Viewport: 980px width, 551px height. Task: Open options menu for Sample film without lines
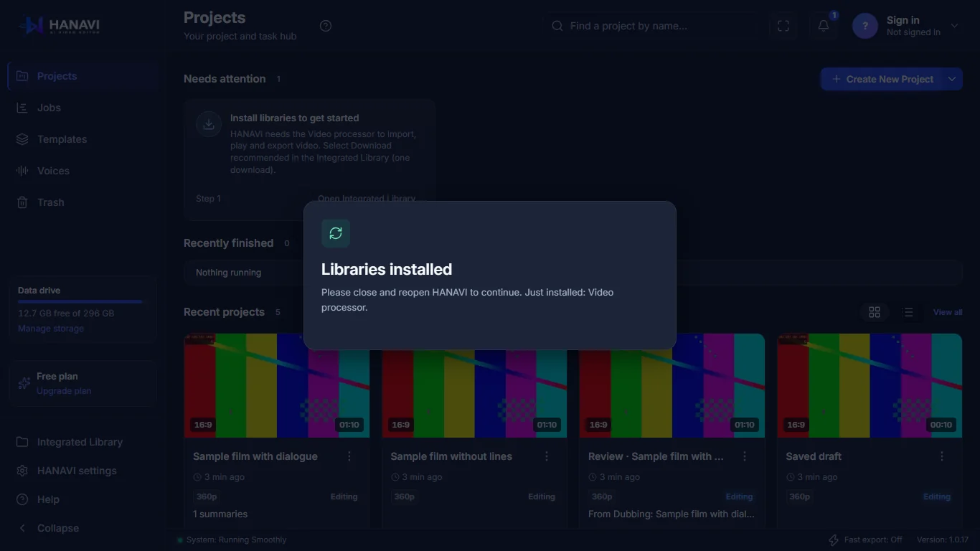[x=547, y=456]
